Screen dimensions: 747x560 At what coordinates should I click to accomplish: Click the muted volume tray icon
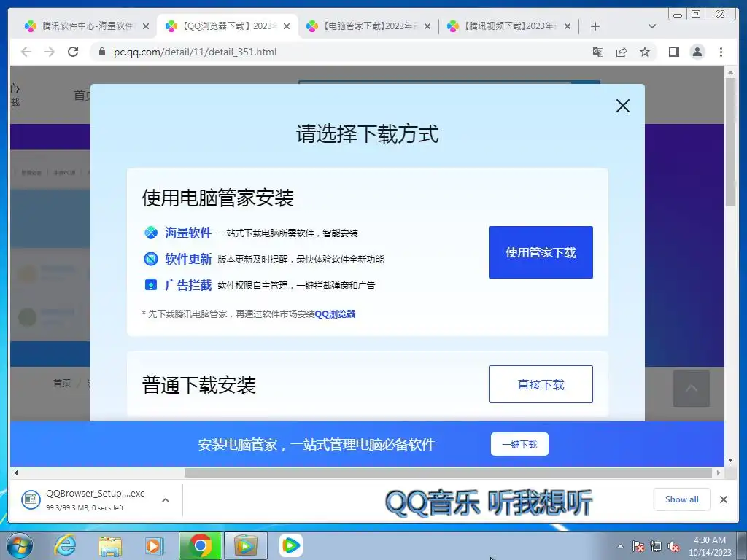[x=673, y=547]
